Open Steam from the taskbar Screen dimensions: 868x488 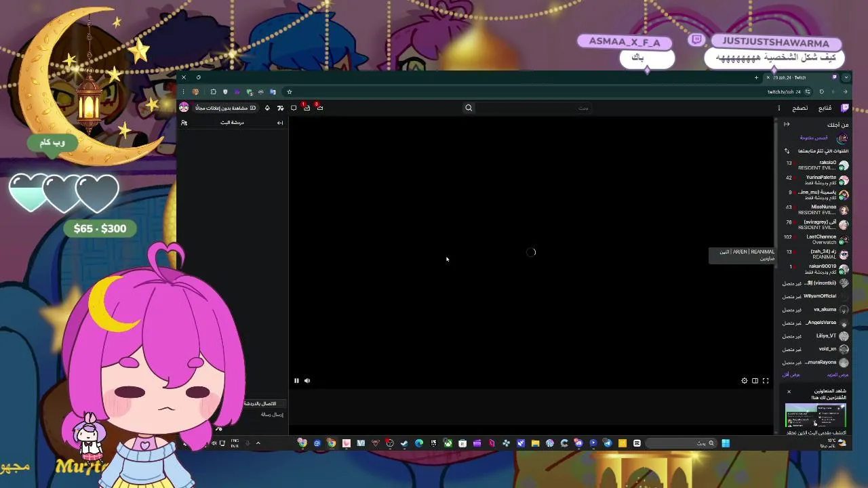pos(404,443)
